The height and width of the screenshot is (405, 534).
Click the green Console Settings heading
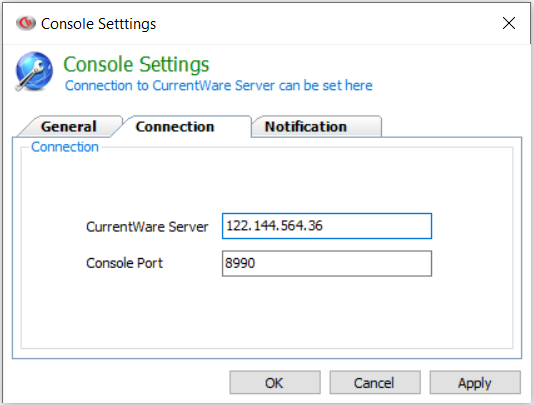(136, 64)
